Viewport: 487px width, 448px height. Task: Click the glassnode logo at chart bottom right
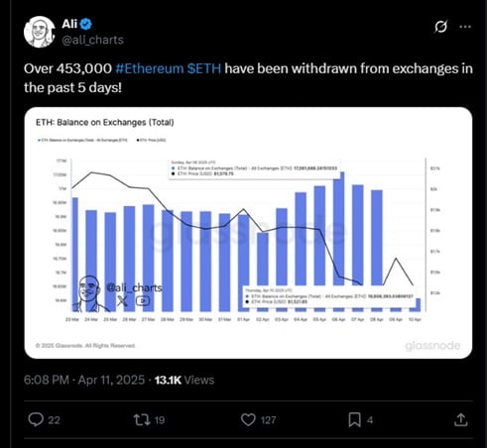coord(432,346)
